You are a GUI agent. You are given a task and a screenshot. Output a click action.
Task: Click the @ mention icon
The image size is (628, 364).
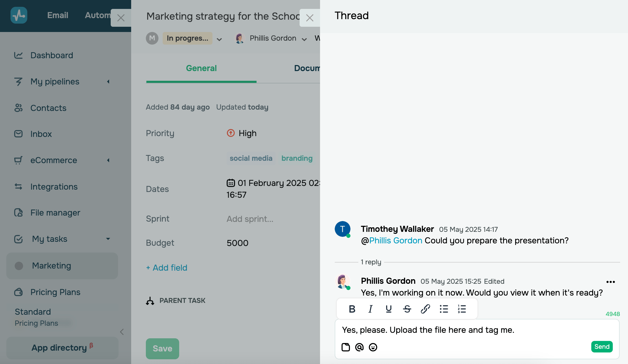(x=359, y=347)
